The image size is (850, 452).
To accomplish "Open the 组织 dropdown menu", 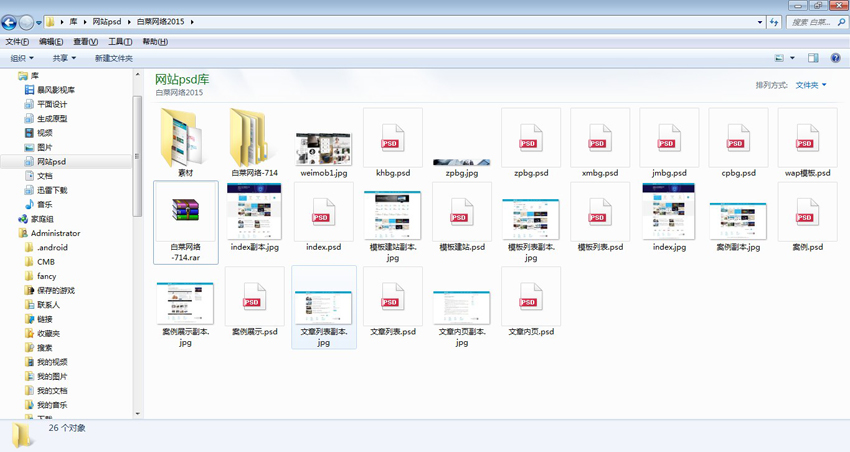I will (24, 58).
